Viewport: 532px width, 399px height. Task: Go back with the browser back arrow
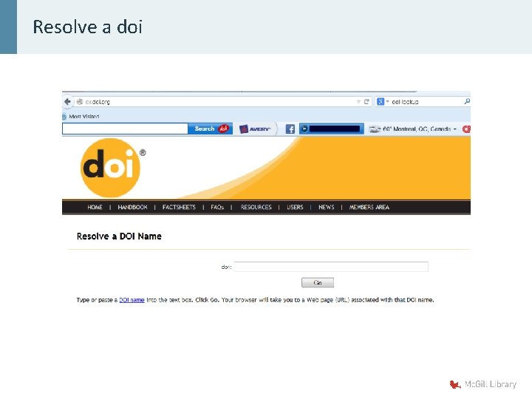click(67, 101)
